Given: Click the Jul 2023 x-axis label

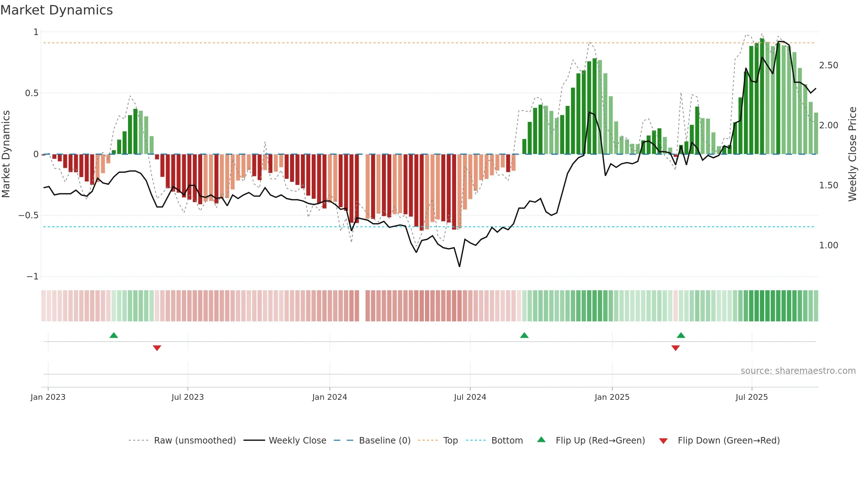Looking at the screenshot, I should (x=188, y=397).
